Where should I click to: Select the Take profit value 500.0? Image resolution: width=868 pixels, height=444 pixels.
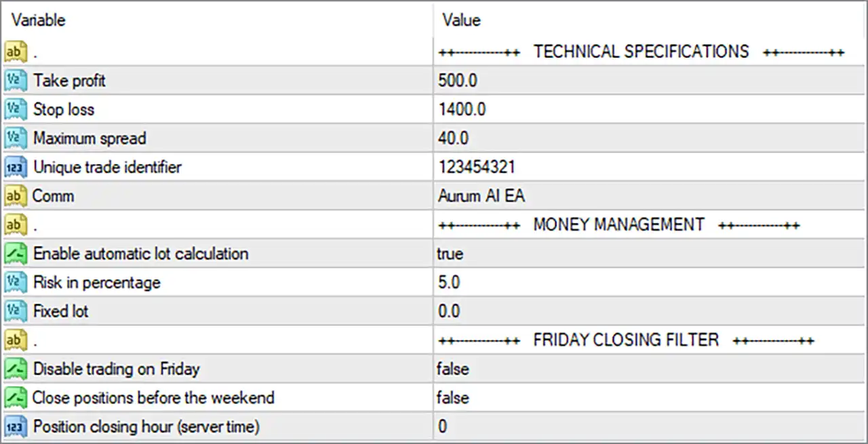458,81
